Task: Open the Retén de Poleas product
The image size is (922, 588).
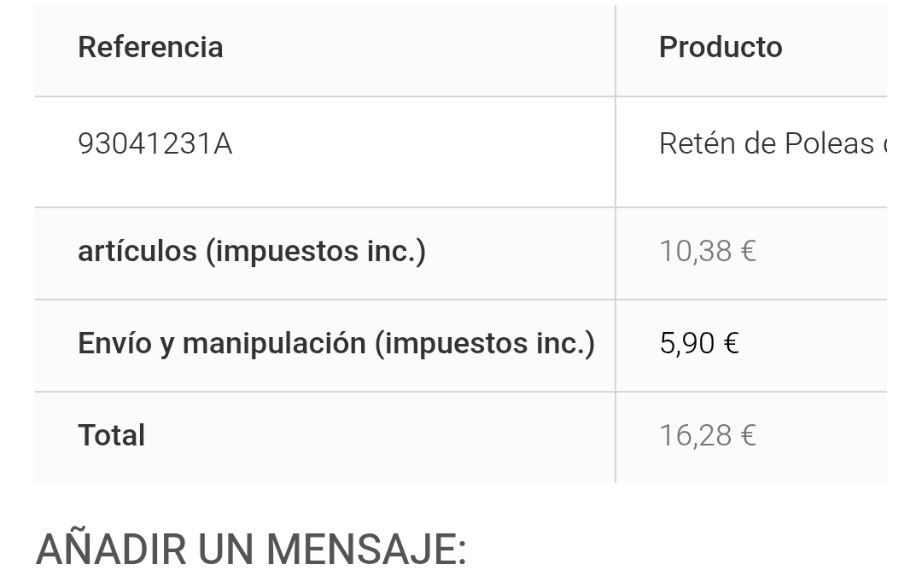Action: click(x=773, y=144)
